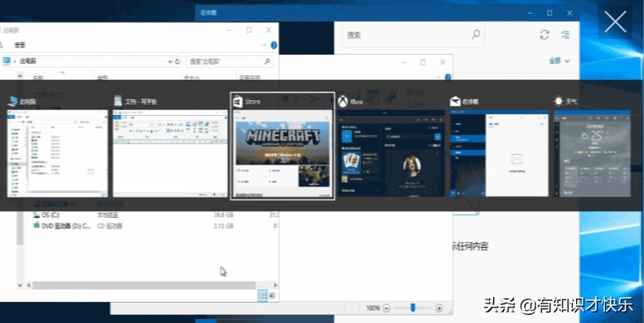Refresh the File Explorer location
644x323 pixels.
[177, 61]
